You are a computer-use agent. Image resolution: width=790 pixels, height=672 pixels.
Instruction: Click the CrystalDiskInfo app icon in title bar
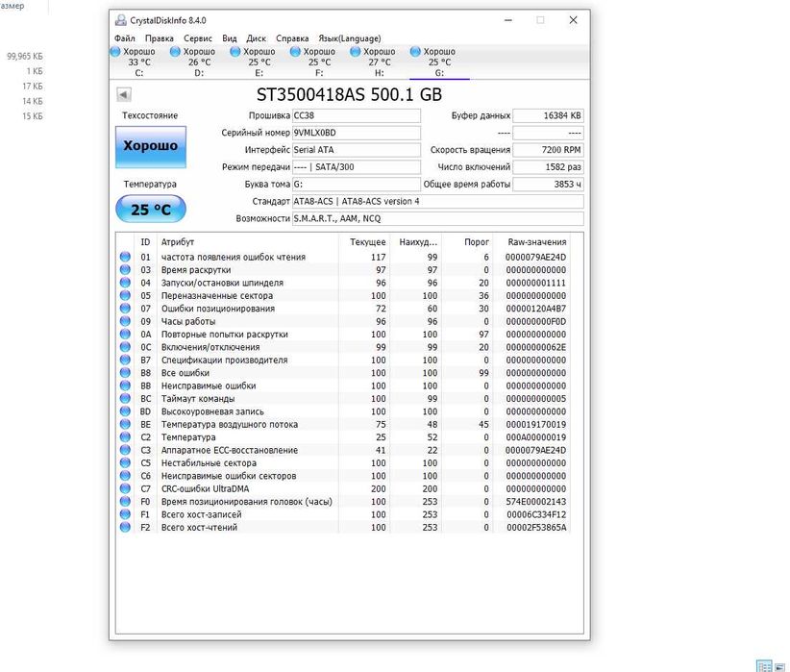coord(120,20)
